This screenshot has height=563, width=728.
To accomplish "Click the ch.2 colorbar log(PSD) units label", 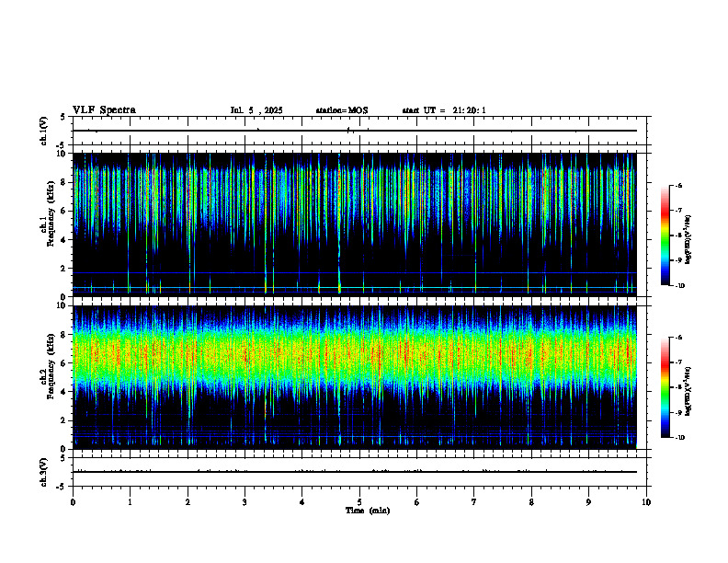I will (688, 391).
